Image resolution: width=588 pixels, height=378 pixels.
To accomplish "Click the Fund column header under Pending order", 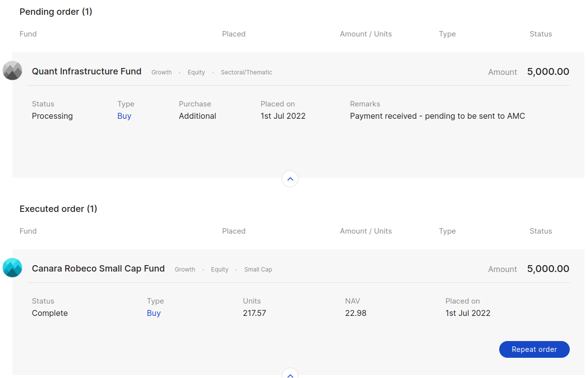I will point(28,34).
